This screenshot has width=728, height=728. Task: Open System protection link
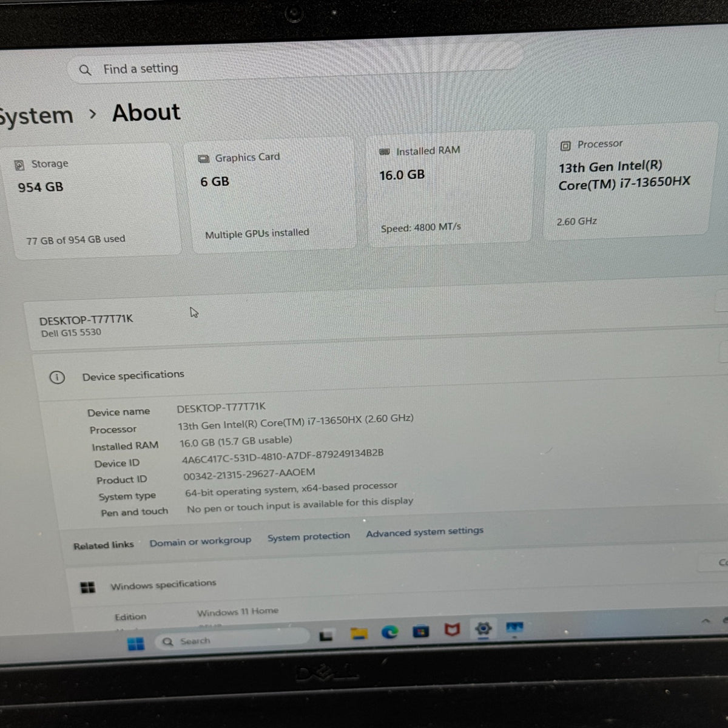[x=309, y=536]
